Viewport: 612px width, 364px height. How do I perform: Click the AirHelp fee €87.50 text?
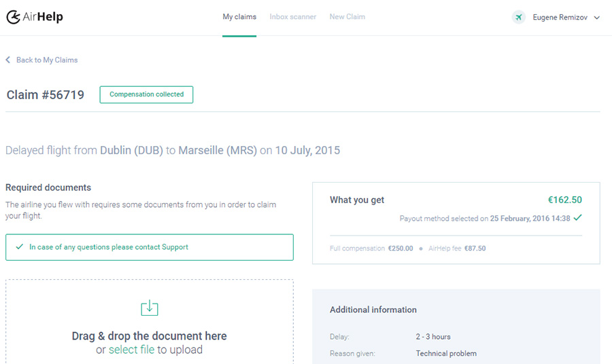pyautogui.click(x=457, y=249)
